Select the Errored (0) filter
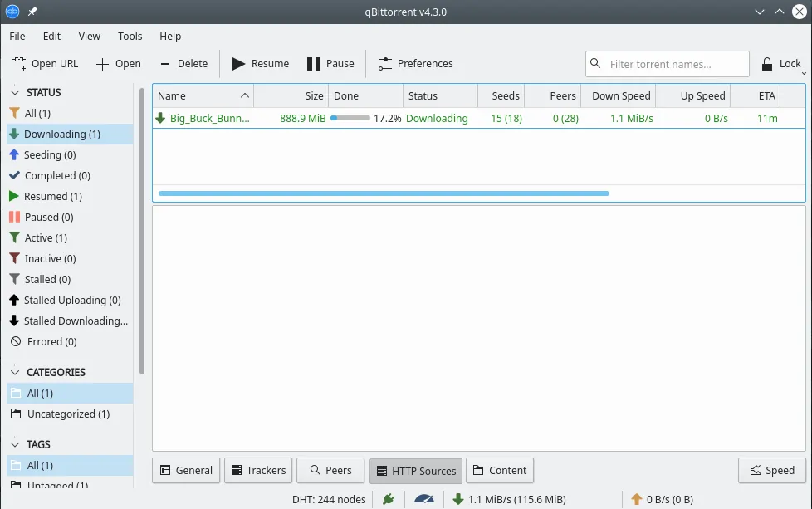812x509 pixels. (70, 341)
